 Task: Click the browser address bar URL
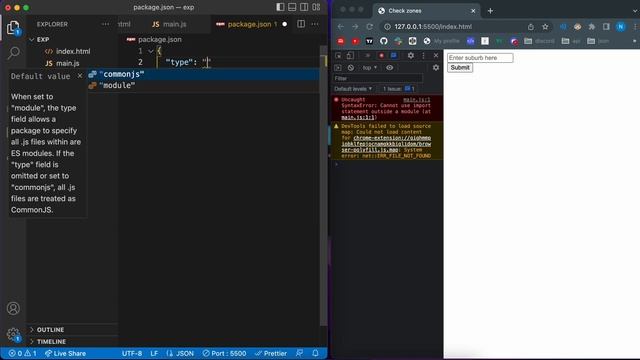tap(433, 27)
